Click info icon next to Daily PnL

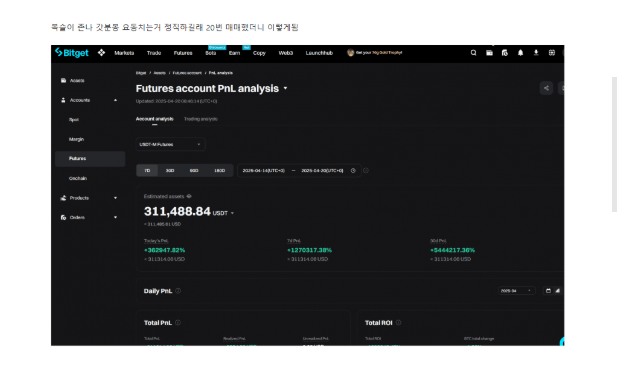[x=178, y=291]
